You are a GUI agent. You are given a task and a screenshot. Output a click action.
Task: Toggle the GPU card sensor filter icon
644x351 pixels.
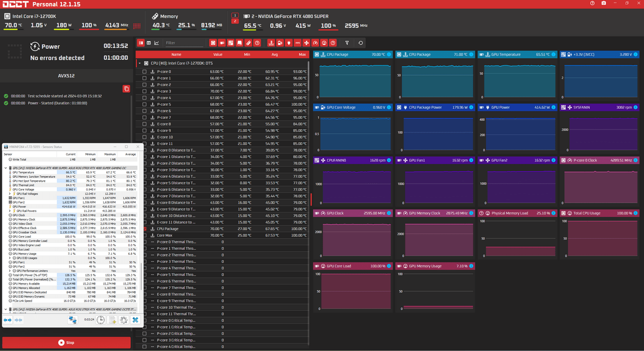[222, 43]
